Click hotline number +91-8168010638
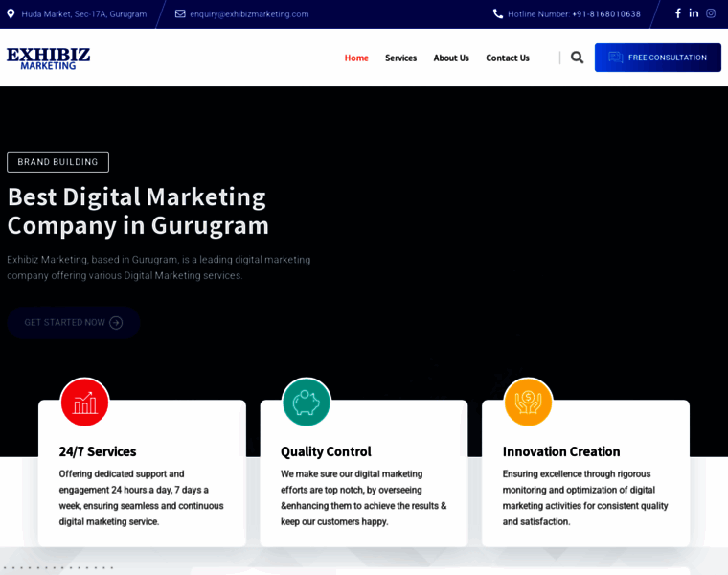The width and height of the screenshot is (728, 575). 606,14
